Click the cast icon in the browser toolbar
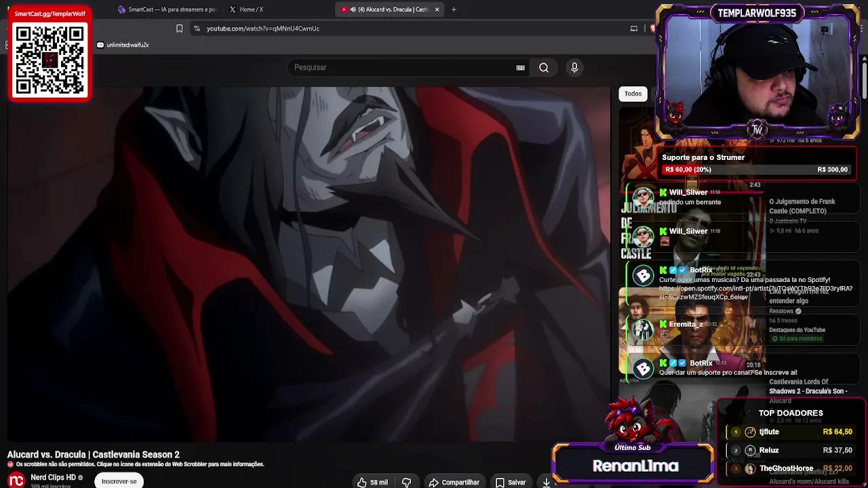This screenshot has height=488, width=868. click(634, 28)
